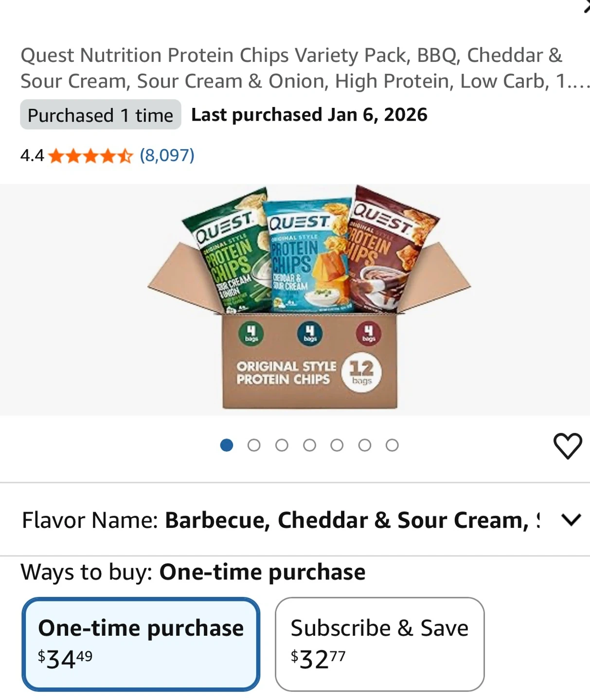
Task: Tap the Purchased 1 time badge
Action: [101, 115]
